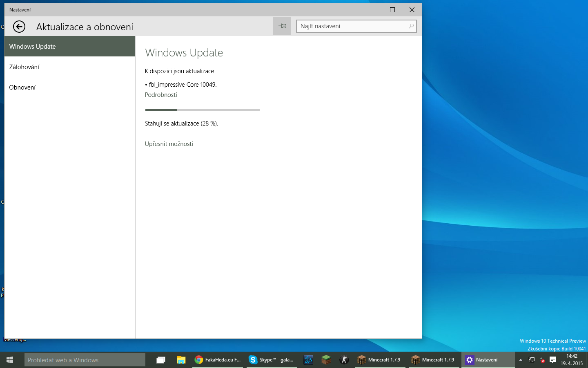Open the Battle.net taskbar icon
Screen dimensions: 588x368
[308, 360]
